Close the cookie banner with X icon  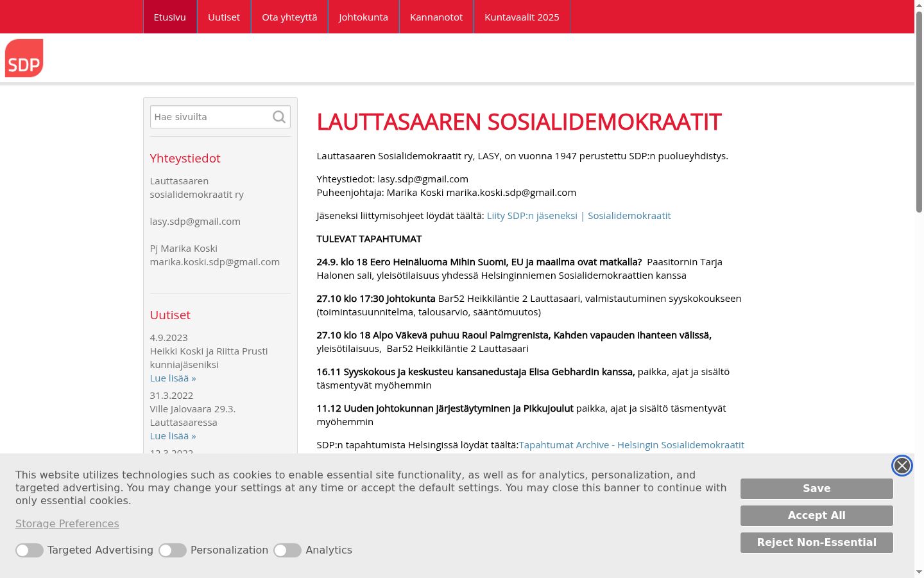(x=902, y=466)
